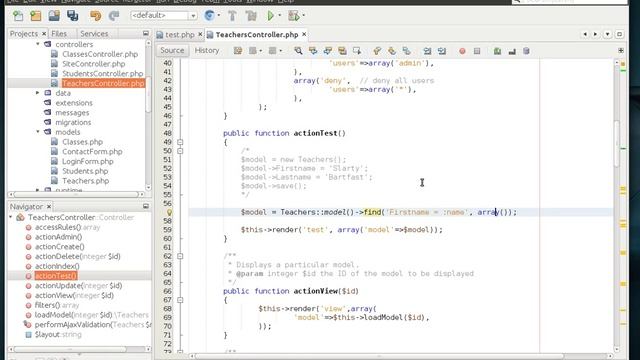640x360 pixels.
Task: Click Next Bookmark icon in editor toolbar
Action: click(x=392, y=51)
